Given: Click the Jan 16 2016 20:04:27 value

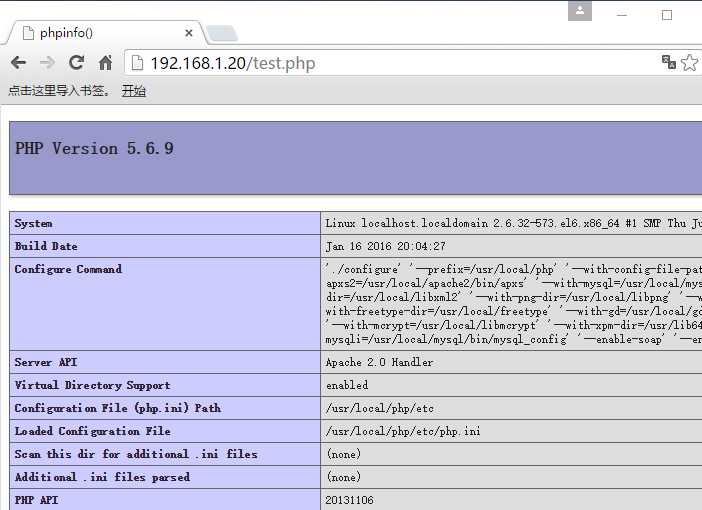Looking at the screenshot, I should [385, 246].
